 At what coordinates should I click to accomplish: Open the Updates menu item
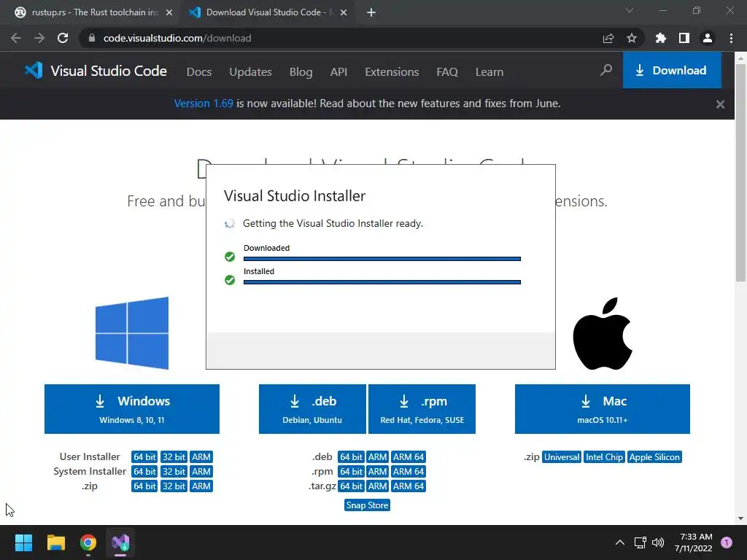pyautogui.click(x=251, y=72)
